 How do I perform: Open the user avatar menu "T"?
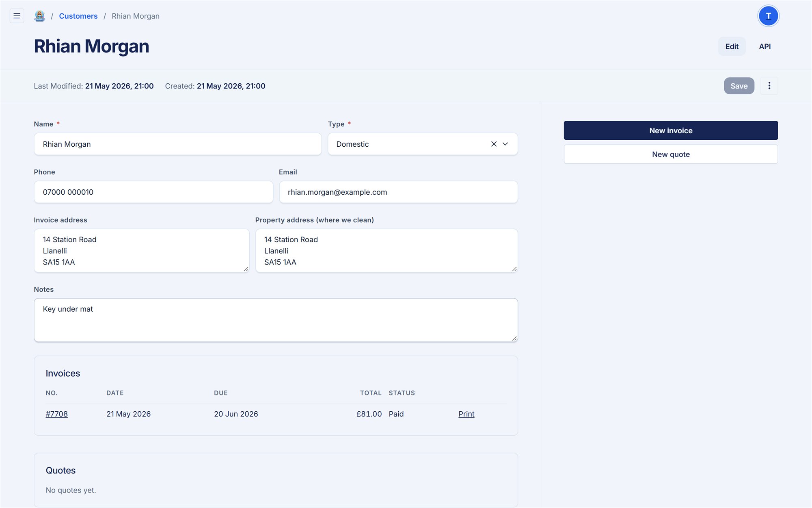point(768,16)
